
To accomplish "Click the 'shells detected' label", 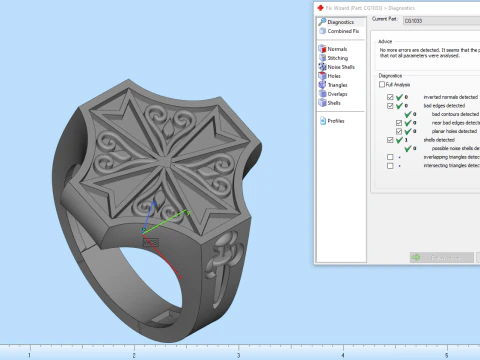I will [x=439, y=140].
